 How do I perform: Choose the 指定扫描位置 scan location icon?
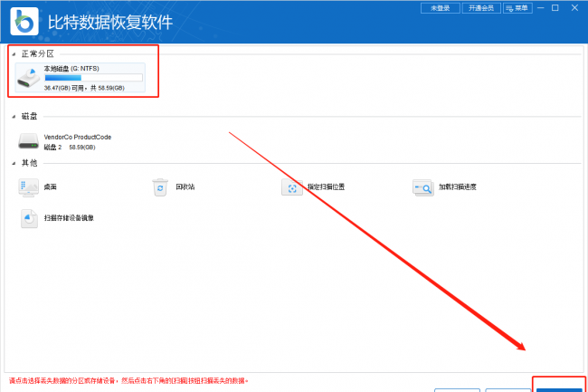pyautogui.click(x=292, y=187)
